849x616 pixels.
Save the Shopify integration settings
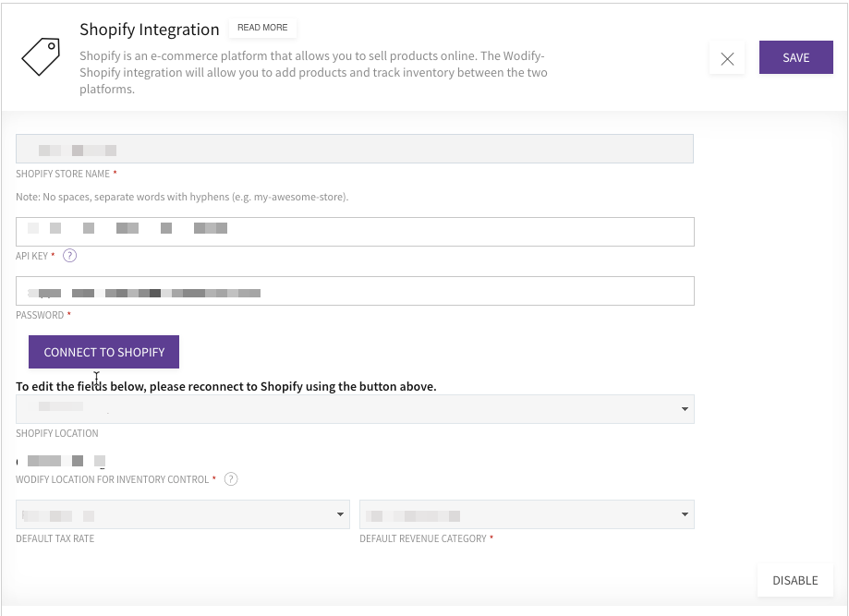click(x=796, y=57)
